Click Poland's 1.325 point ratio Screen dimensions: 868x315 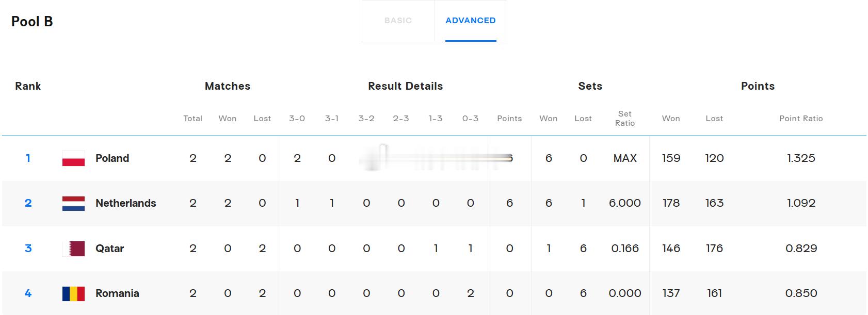pyautogui.click(x=801, y=158)
